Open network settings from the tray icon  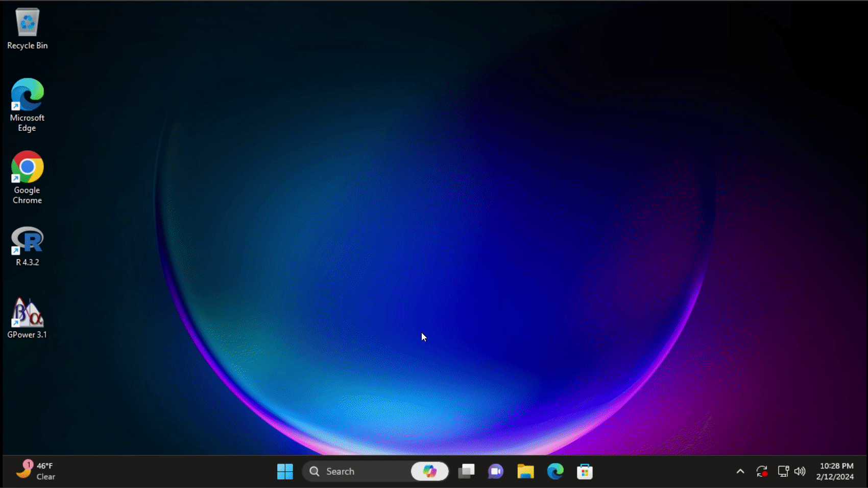coord(783,471)
